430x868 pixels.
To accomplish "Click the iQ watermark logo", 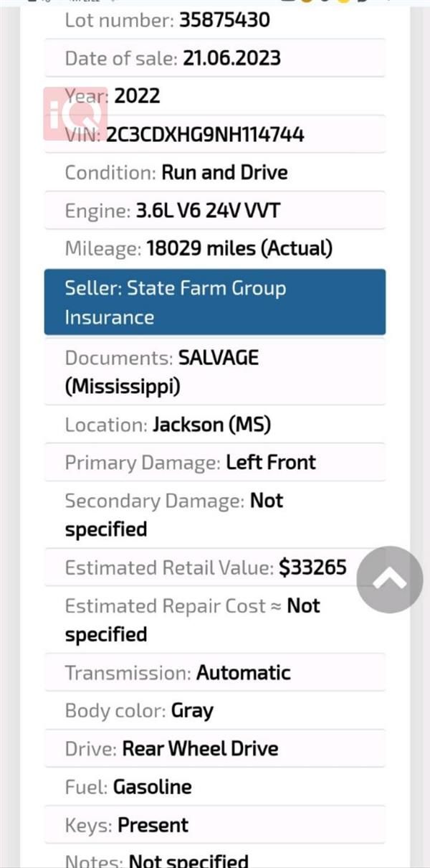I will coord(75,114).
